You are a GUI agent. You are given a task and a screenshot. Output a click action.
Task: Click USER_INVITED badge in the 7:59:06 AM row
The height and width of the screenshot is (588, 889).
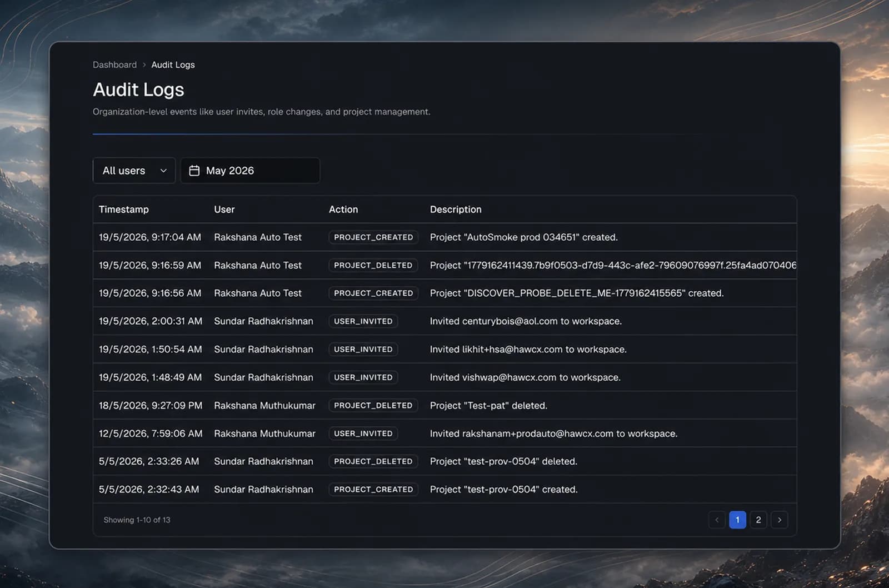coord(363,433)
